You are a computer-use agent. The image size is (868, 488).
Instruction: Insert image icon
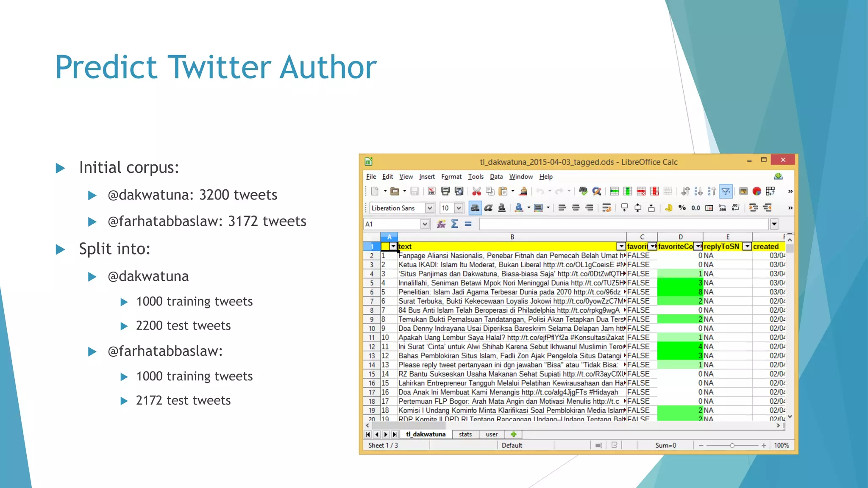pos(743,191)
